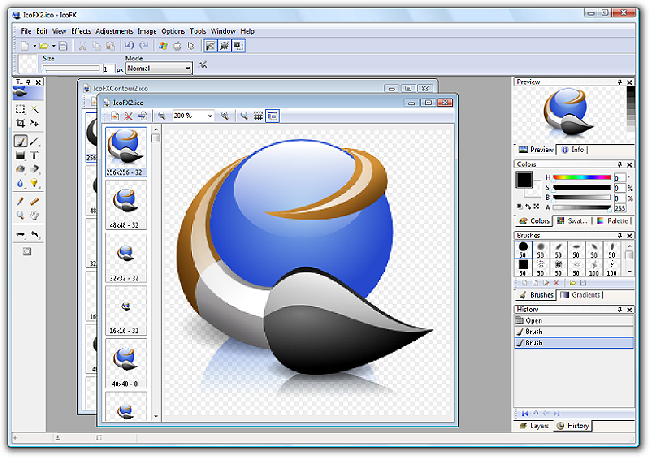650x458 pixels.
Task: Select the Crop tool in the toolbox
Action: 20,124
